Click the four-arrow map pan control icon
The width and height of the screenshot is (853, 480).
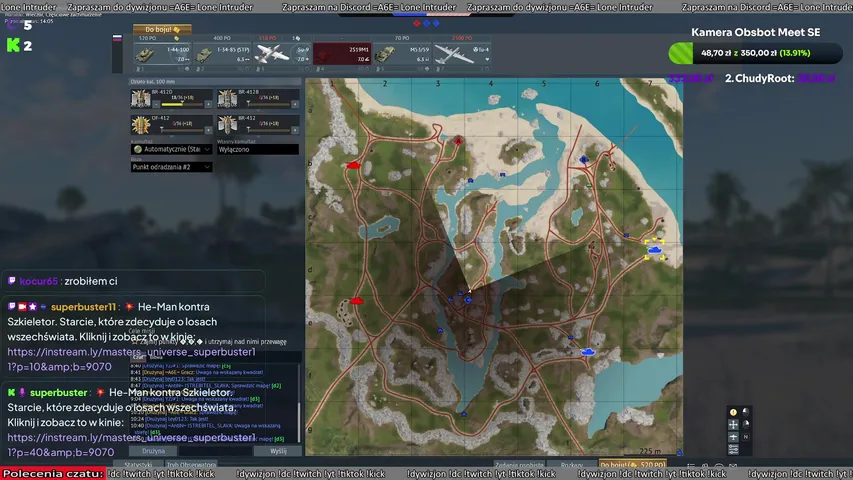click(733, 424)
